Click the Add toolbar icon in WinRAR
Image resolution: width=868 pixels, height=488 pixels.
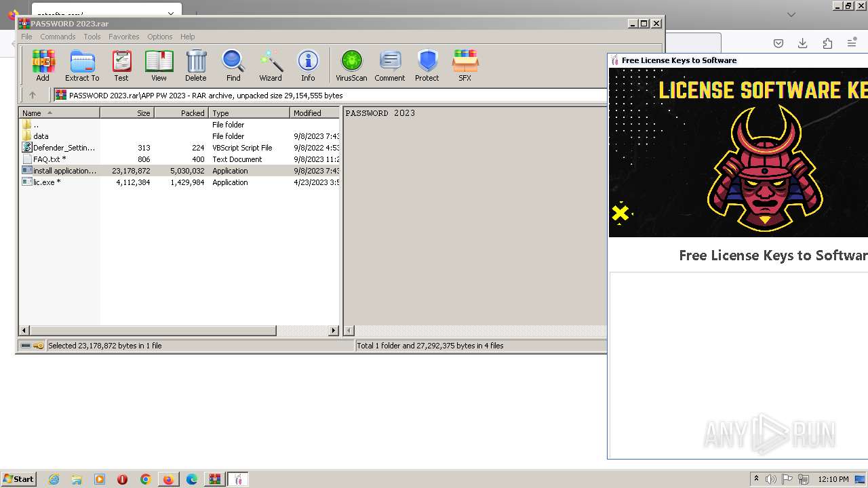[x=43, y=66]
